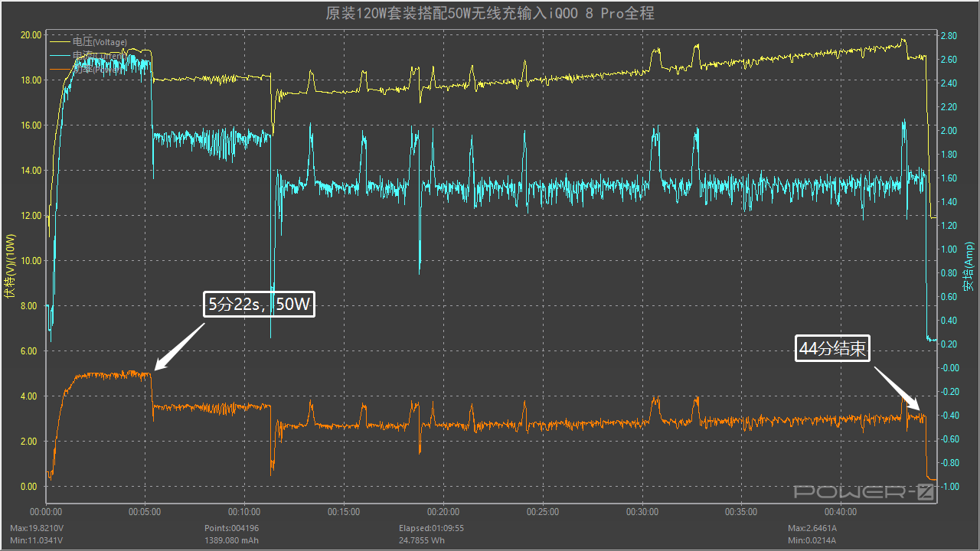This screenshot has width=980, height=551.
Task: Click the Elapsed:01:09:55 status text
Action: pos(431,528)
